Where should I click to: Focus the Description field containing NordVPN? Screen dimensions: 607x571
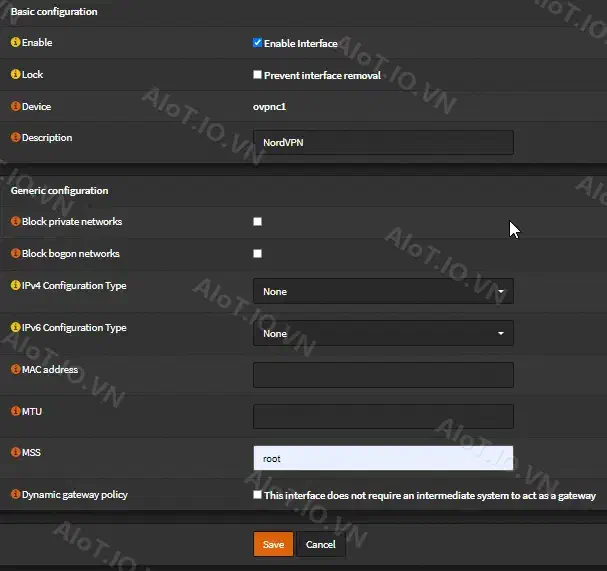click(x=383, y=142)
